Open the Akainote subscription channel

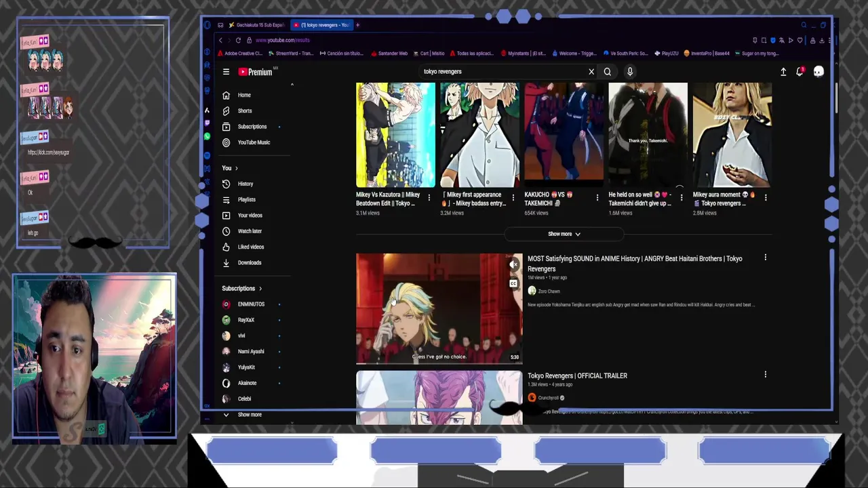coord(252,383)
